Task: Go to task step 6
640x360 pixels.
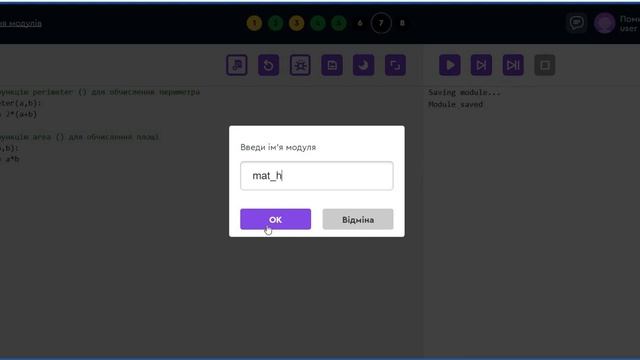Action: click(x=360, y=23)
